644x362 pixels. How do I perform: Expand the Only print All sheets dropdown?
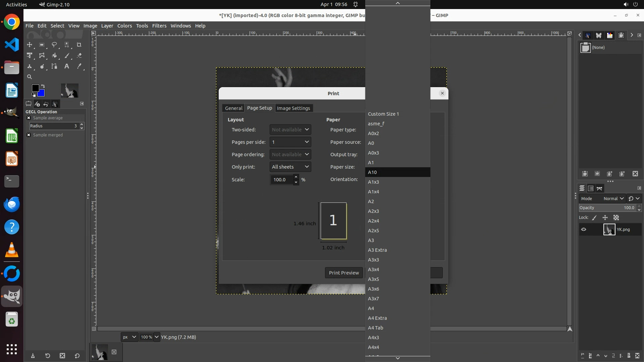click(290, 167)
